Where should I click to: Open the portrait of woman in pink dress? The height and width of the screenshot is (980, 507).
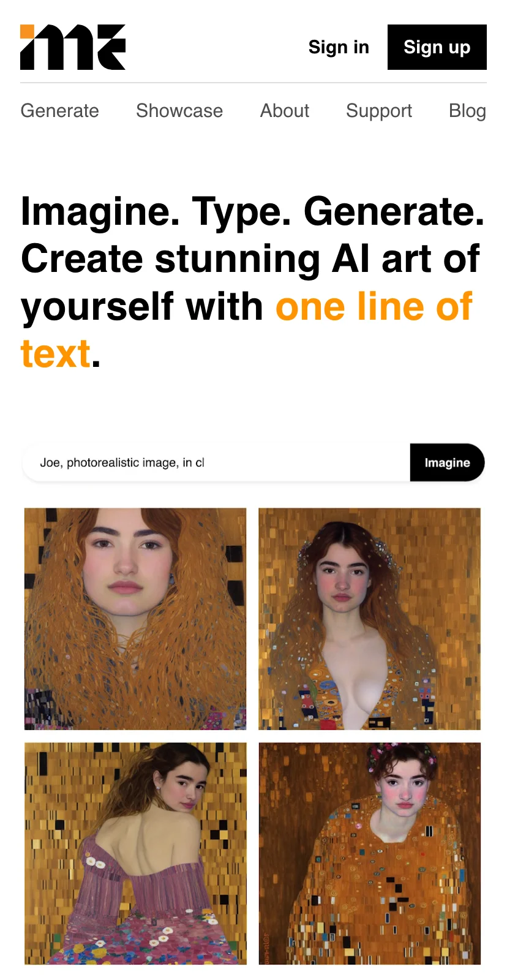click(x=135, y=854)
